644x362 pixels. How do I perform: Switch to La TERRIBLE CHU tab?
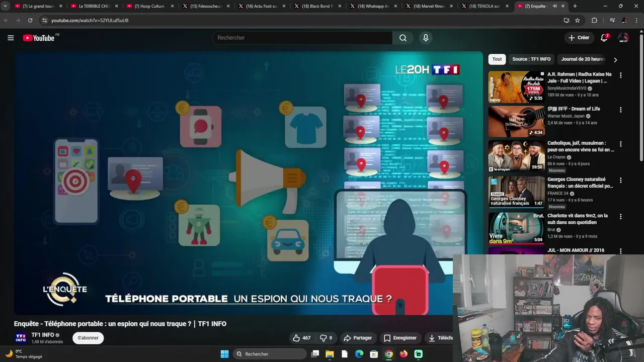click(x=94, y=6)
